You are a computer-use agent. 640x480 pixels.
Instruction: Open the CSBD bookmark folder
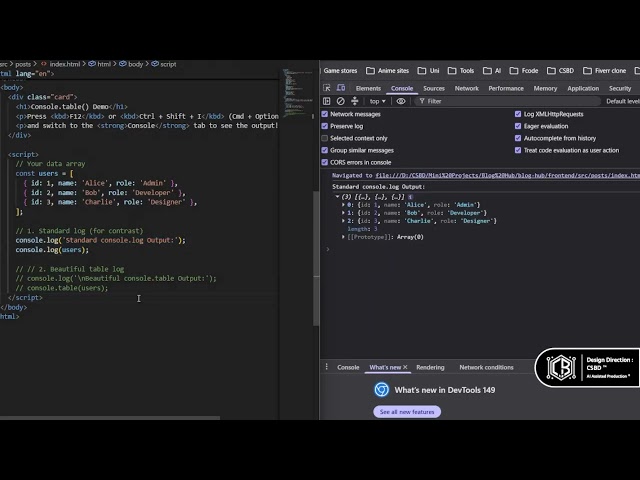coord(560,71)
